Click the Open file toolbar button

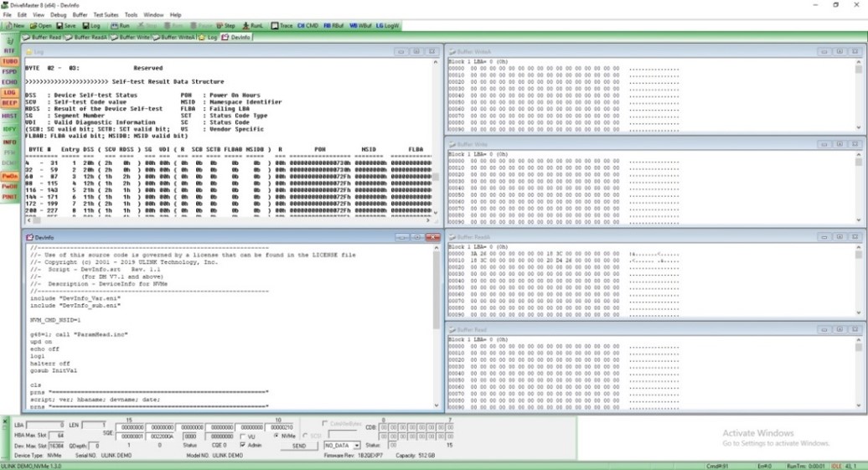(40, 25)
